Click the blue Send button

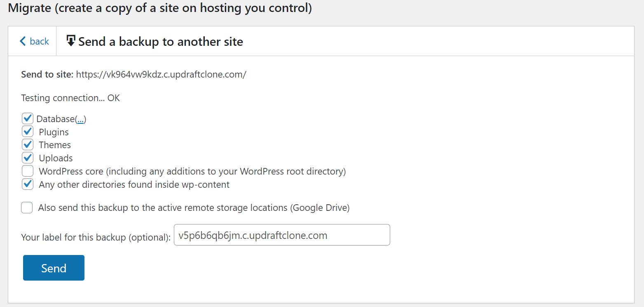54,268
